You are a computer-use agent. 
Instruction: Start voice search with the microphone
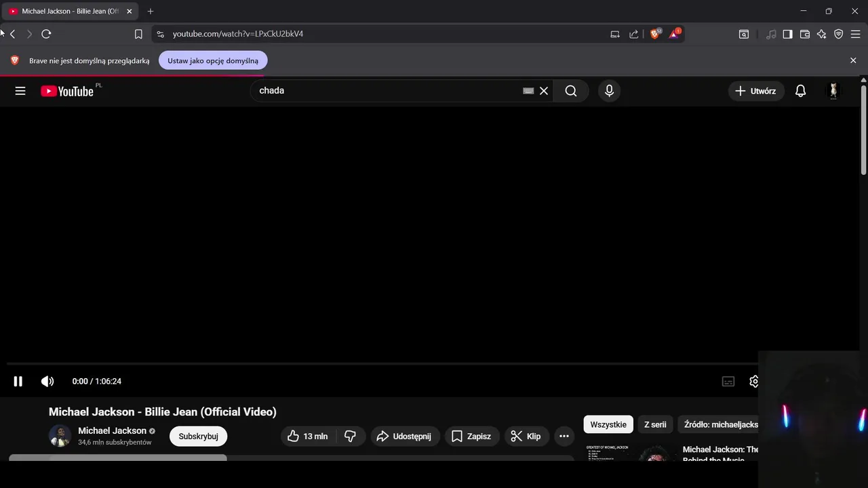609,91
